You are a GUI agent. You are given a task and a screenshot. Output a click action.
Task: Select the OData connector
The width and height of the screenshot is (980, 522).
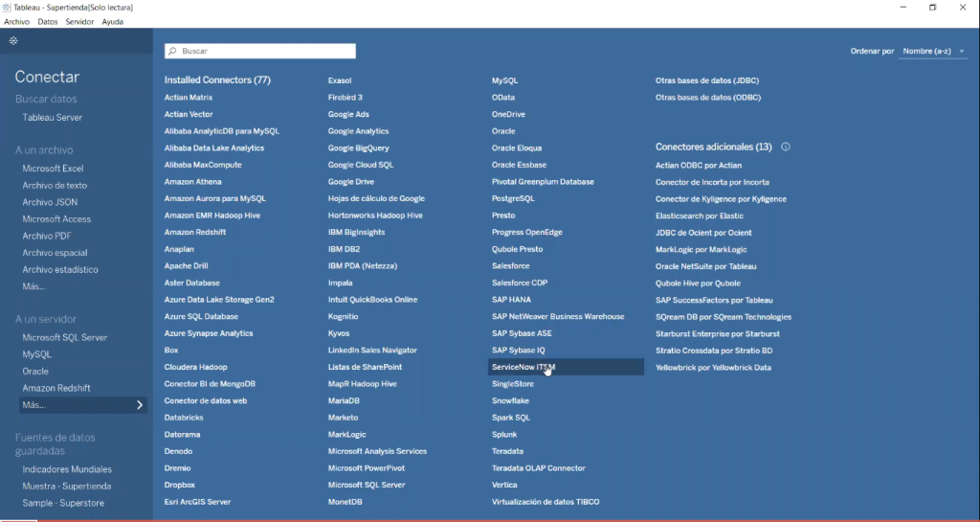tap(503, 98)
